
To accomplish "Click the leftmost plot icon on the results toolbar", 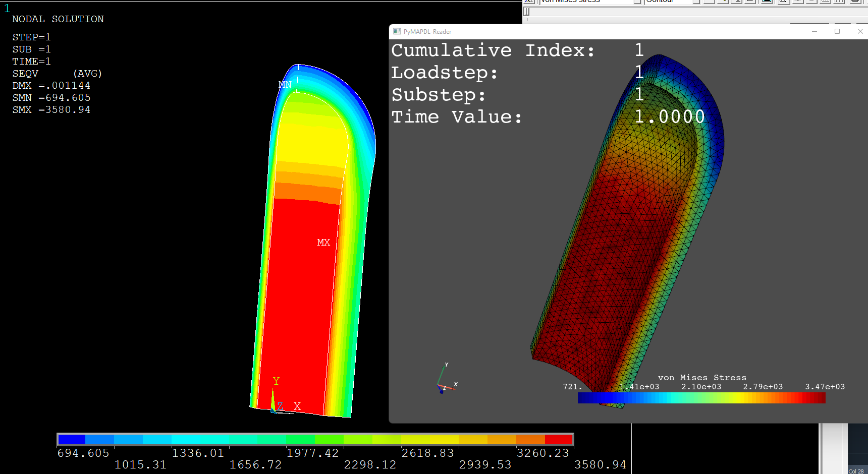I will pyautogui.click(x=527, y=2).
